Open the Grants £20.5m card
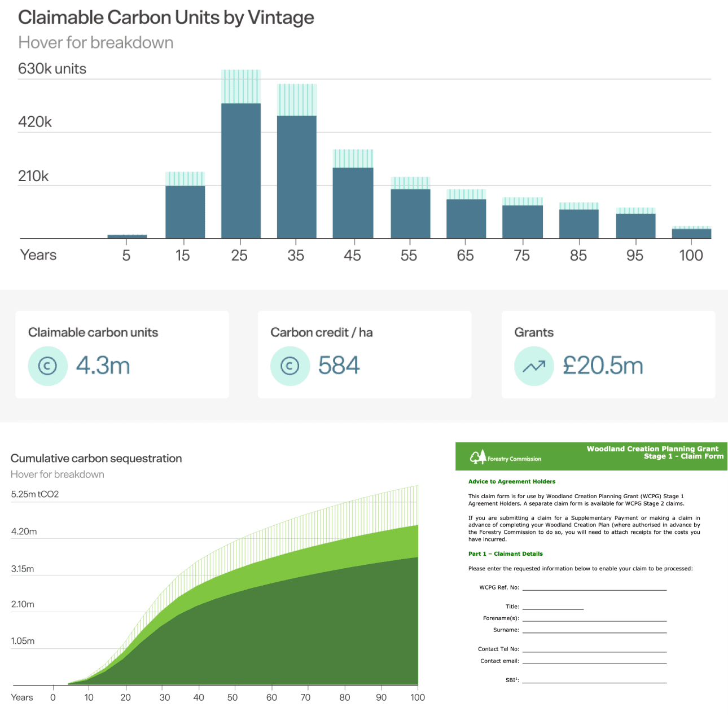 608,354
